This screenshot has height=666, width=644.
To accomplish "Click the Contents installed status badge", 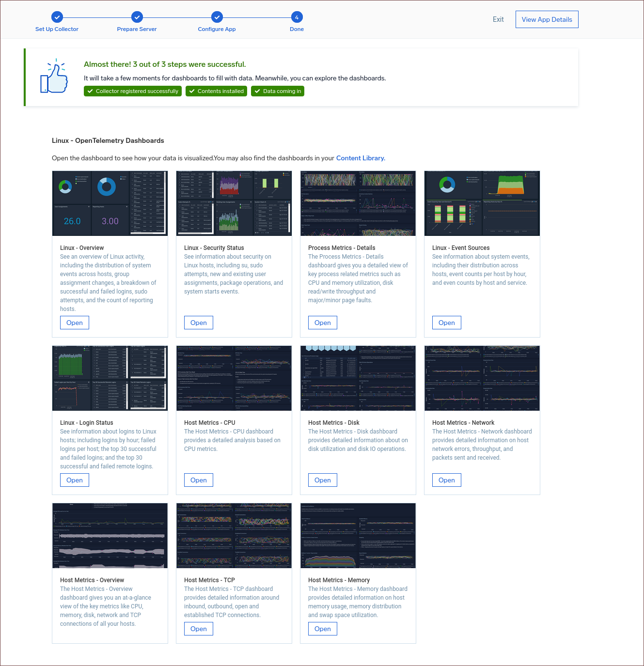I will point(216,91).
